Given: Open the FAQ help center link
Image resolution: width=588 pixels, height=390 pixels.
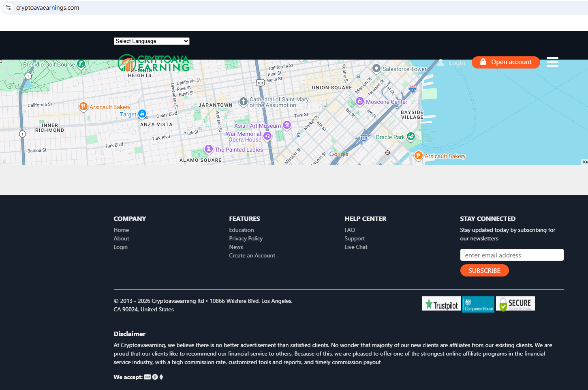Looking at the screenshot, I should (350, 230).
